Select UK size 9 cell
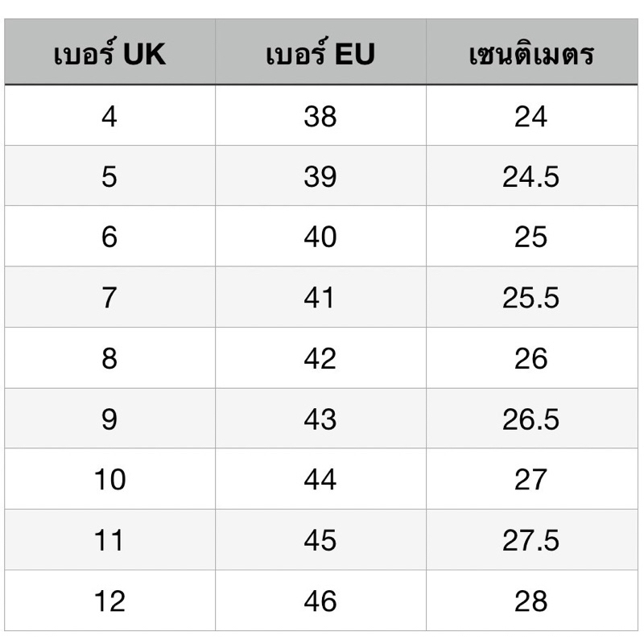 click(x=109, y=418)
